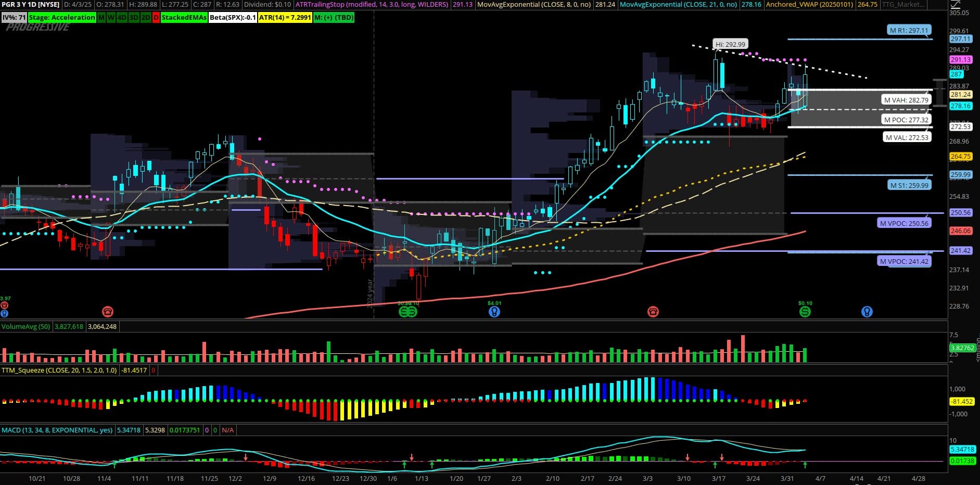The width and height of the screenshot is (980, 485).
Task: Click the 291.13 pink price axis tag
Action: point(961,59)
